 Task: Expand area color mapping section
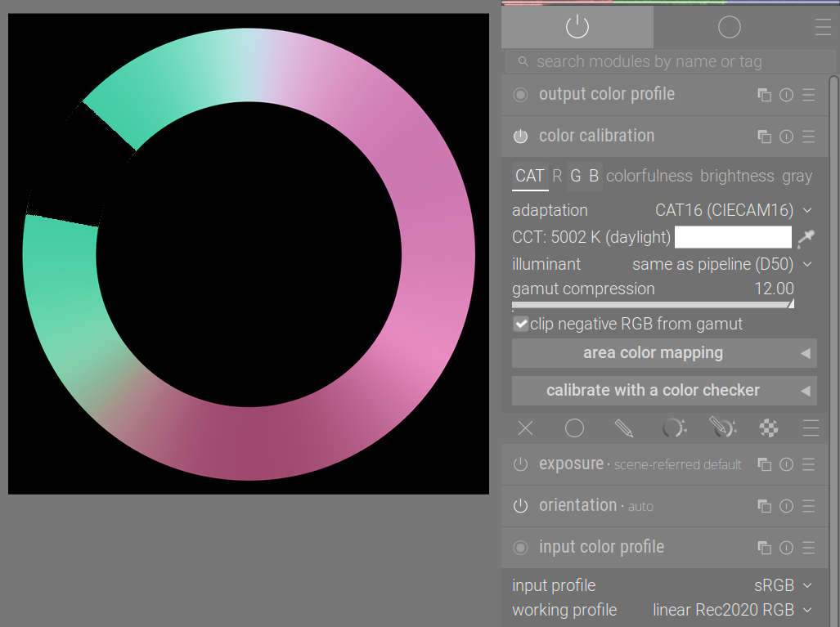(664, 353)
